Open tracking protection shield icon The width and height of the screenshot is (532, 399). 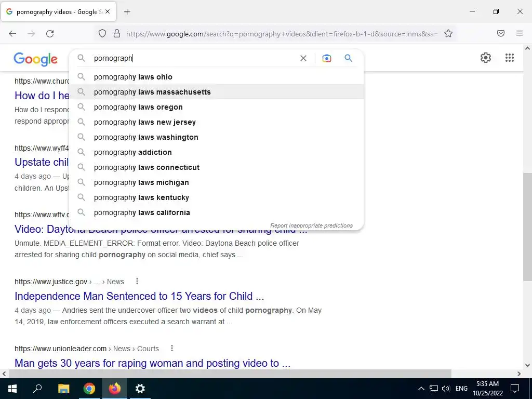tap(102, 33)
